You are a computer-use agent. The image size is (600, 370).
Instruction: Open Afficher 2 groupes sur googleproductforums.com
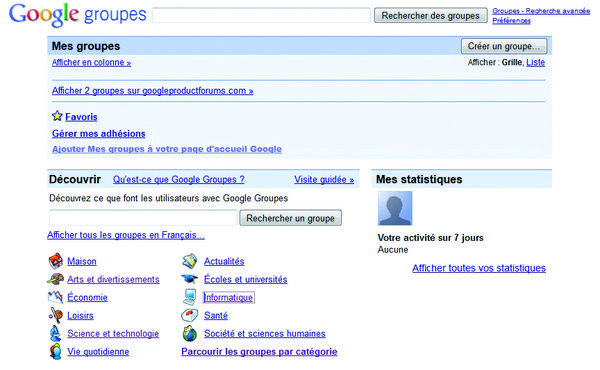[153, 91]
